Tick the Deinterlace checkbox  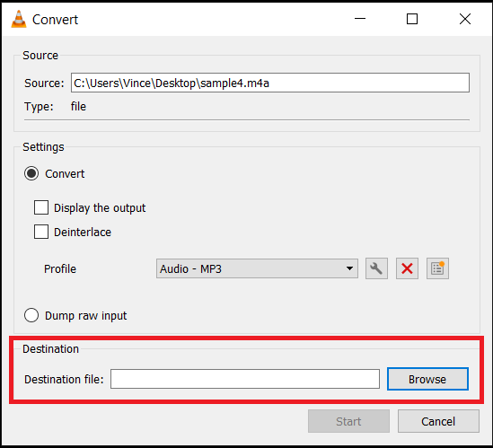41,232
